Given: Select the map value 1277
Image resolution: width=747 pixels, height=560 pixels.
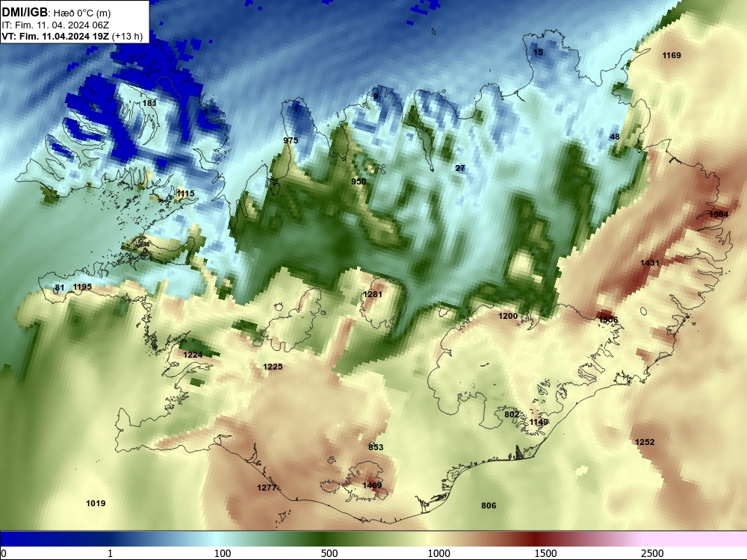Looking at the screenshot, I should point(267,488).
